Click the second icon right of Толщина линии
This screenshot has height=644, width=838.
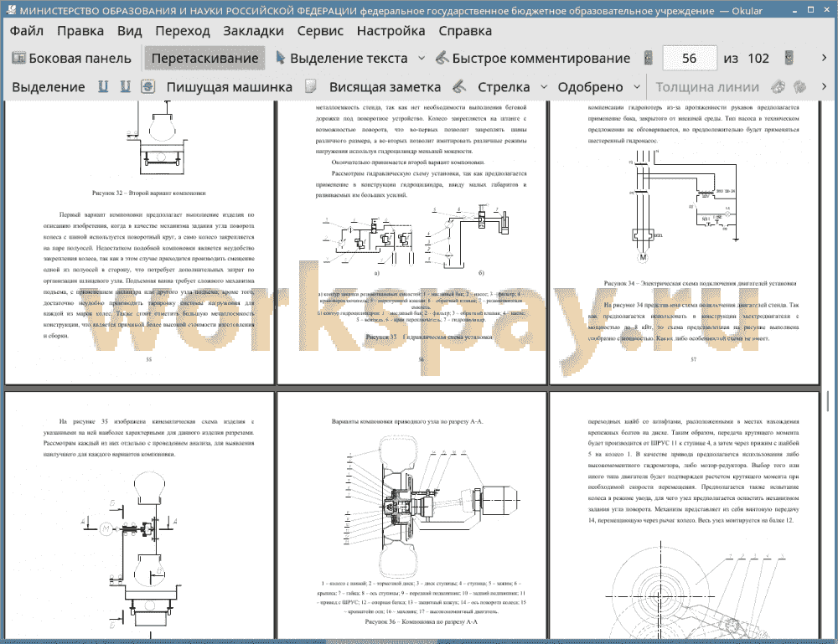(800, 86)
